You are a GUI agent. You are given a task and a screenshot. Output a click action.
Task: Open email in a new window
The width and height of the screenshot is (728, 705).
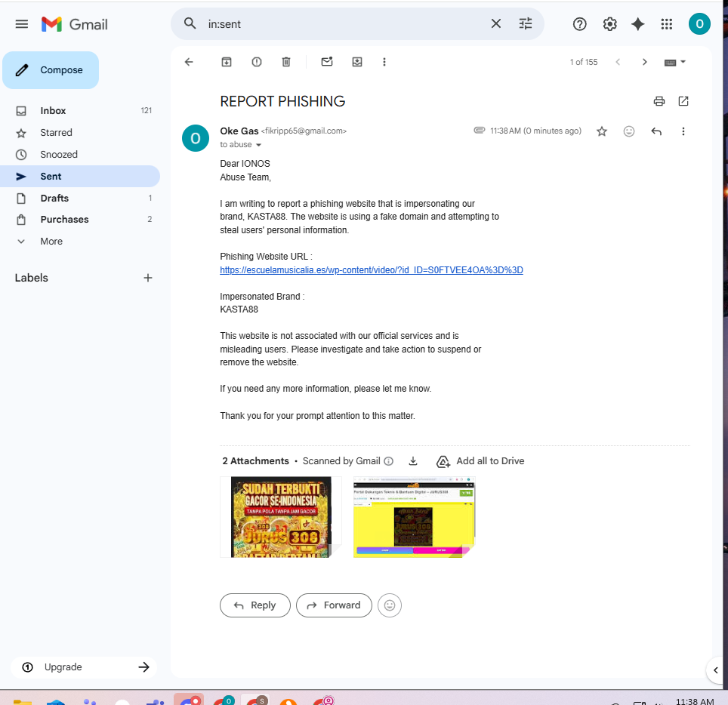pos(683,101)
